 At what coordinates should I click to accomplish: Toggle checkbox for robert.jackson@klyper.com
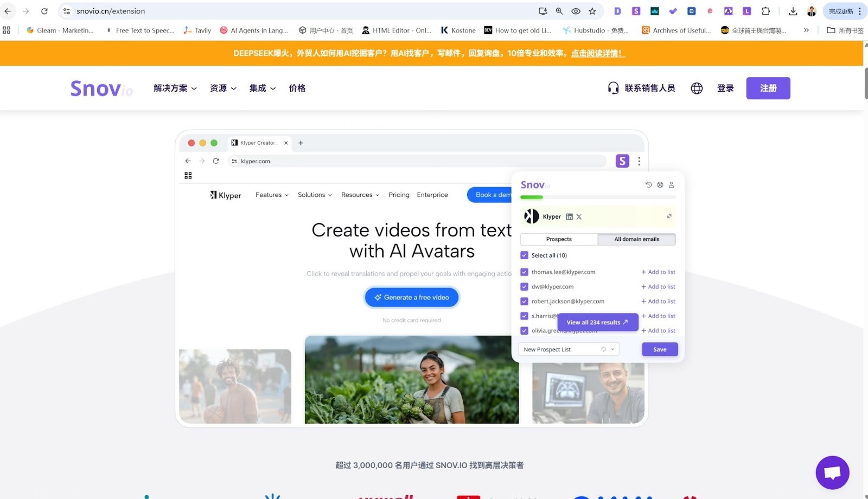524,302
